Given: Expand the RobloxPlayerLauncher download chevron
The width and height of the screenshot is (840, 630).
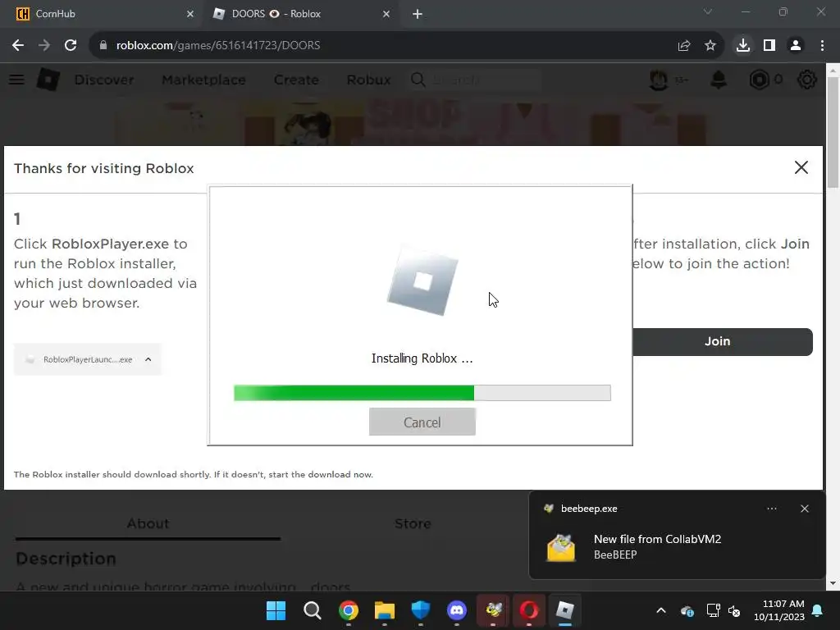Looking at the screenshot, I should [x=148, y=359].
